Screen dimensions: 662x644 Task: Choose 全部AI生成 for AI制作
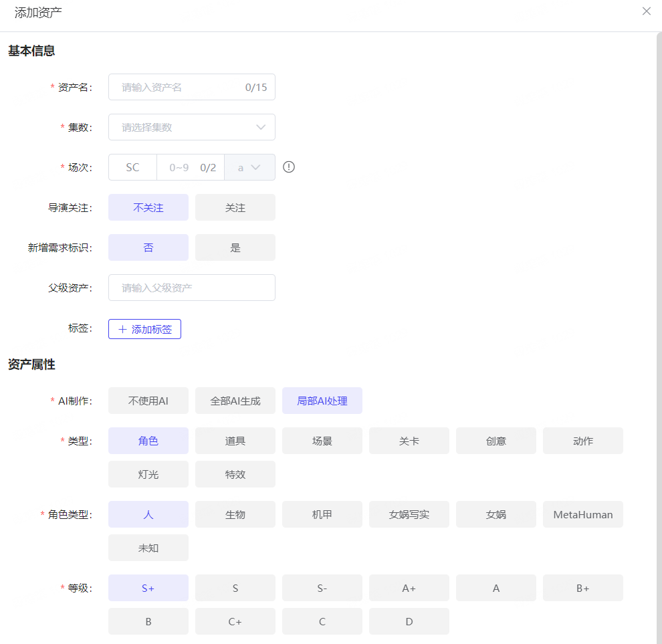[235, 401]
